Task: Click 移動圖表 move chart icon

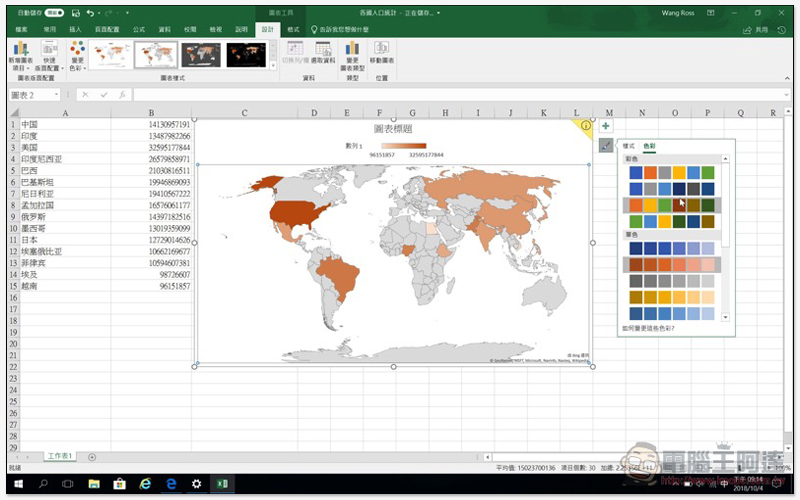Action: click(382, 53)
